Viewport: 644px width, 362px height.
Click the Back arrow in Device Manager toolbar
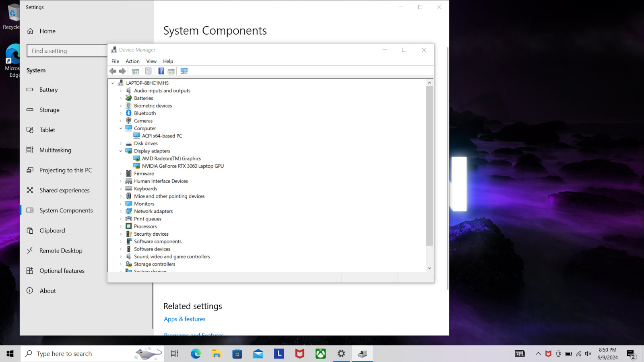coord(113,71)
